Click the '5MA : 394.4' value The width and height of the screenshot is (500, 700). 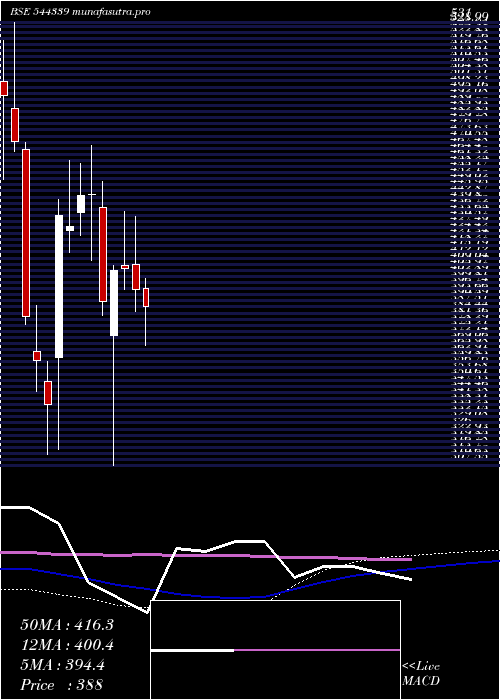point(62,665)
